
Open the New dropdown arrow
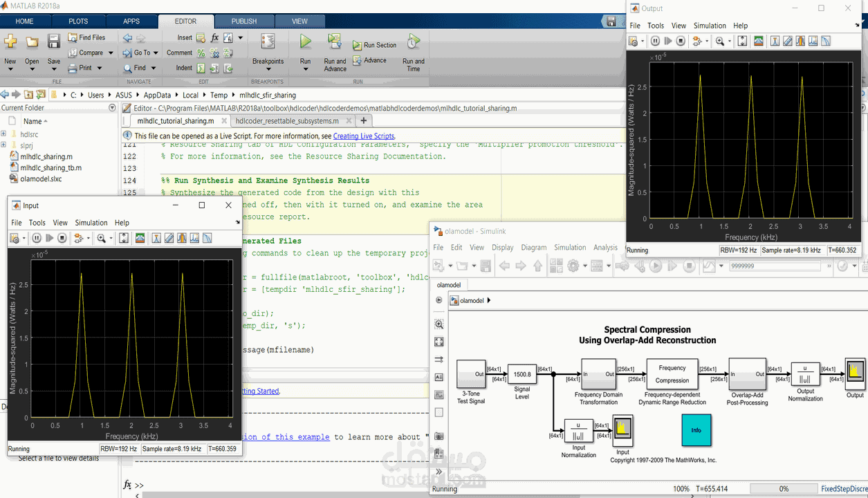coord(10,70)
